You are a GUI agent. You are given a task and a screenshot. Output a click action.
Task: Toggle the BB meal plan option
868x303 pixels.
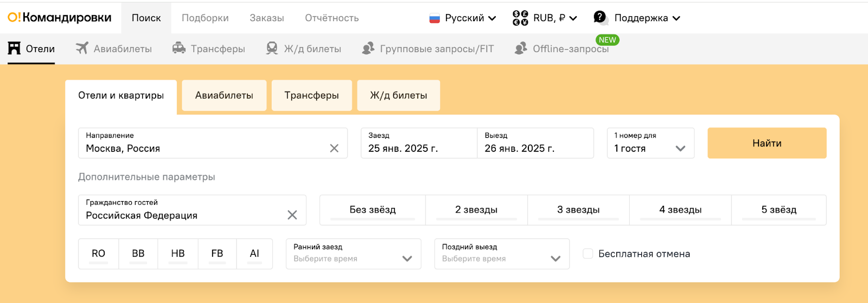tap(138, 254)
